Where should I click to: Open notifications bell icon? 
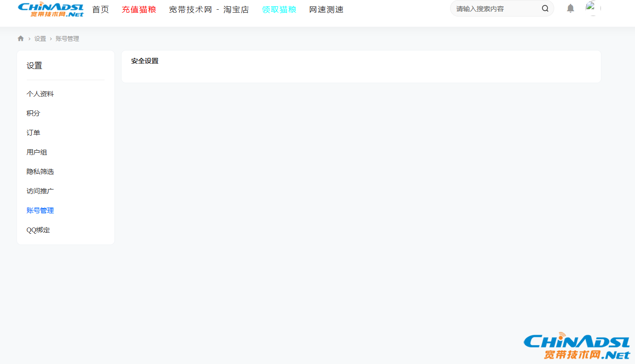click(570, 9)
